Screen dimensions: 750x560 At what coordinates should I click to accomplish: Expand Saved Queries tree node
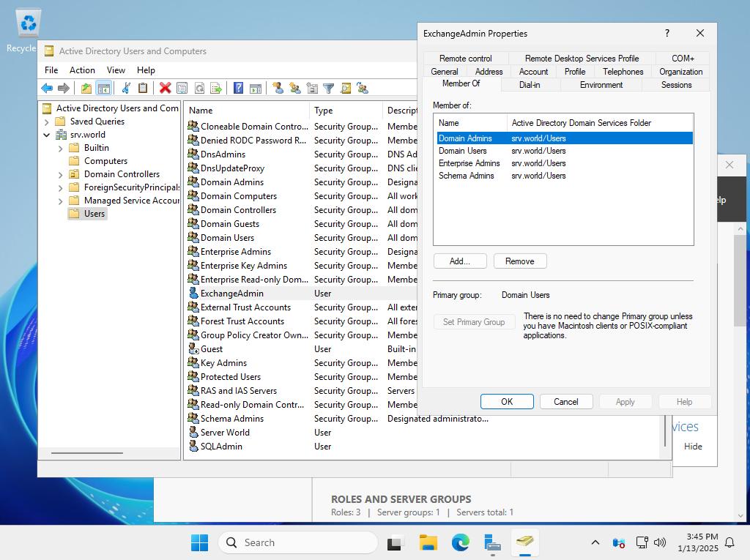point(46,122)
